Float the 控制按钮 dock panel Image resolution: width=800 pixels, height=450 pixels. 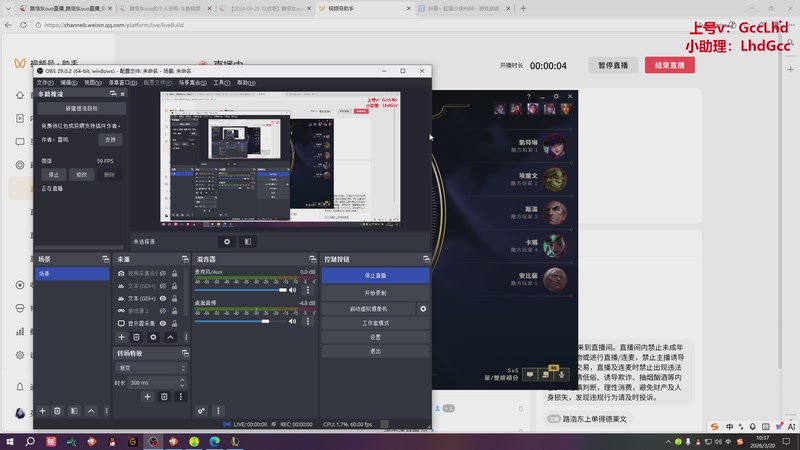click(x=426, y=259)
